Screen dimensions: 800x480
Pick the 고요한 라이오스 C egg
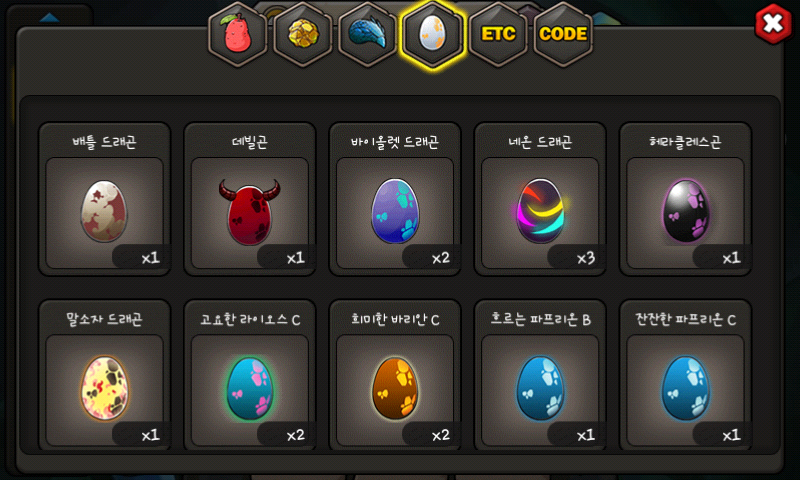[249, 388]
